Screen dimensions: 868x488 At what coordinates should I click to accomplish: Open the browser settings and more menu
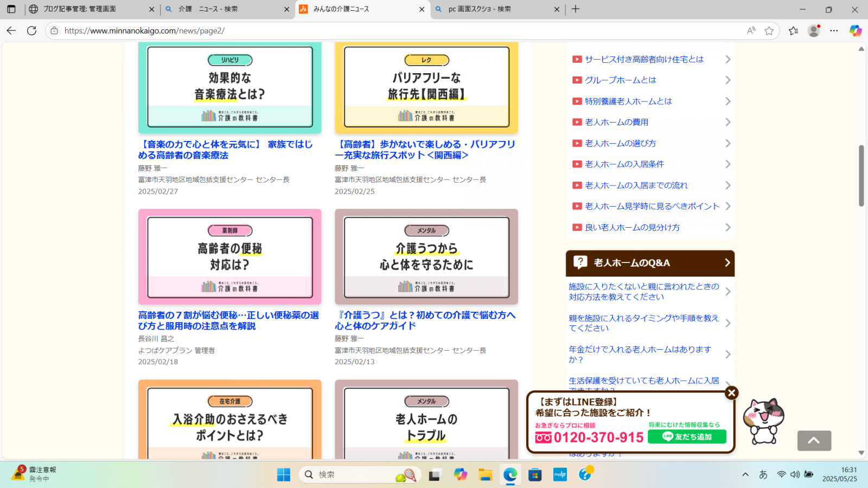pos(834,31)
